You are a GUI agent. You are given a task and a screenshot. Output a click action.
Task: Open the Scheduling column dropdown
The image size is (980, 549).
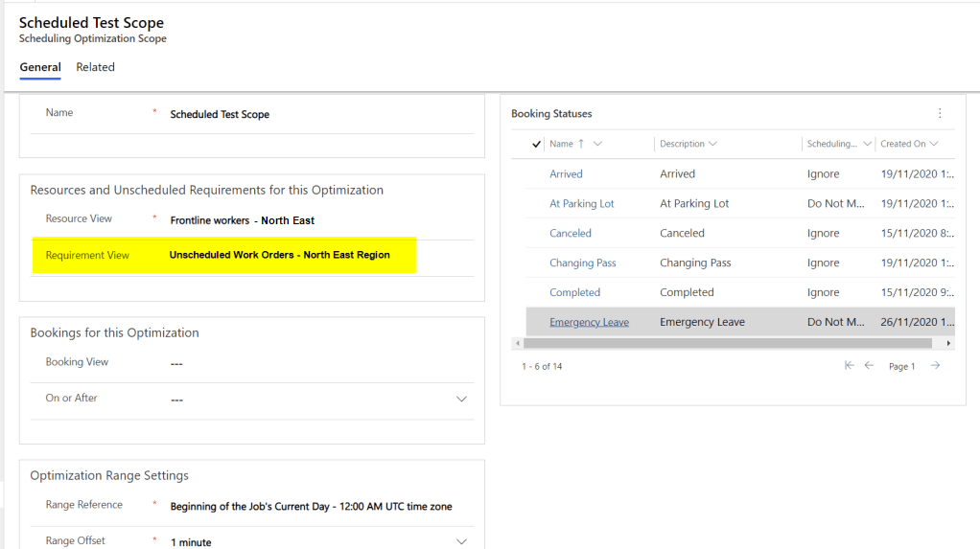(x=867, y=144)
